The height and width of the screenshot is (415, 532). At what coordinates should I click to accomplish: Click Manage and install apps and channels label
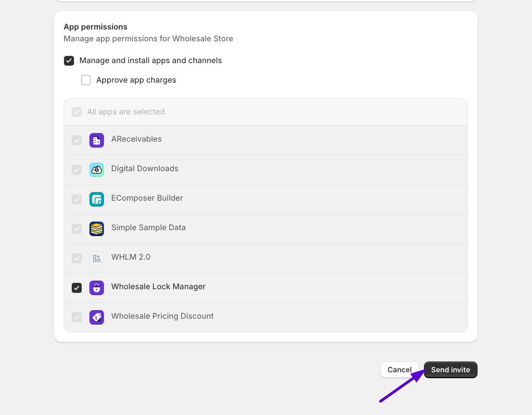click(151, 60)
